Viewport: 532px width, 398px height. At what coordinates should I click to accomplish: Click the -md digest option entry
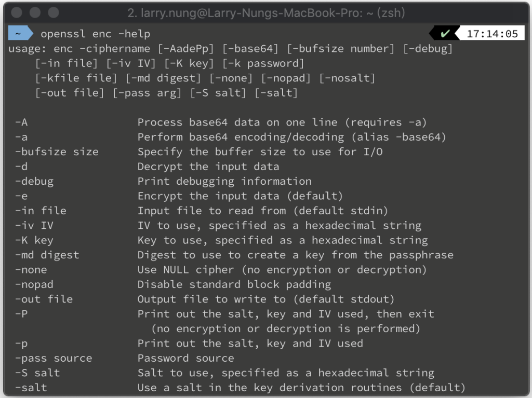click(x=47, y=255)
